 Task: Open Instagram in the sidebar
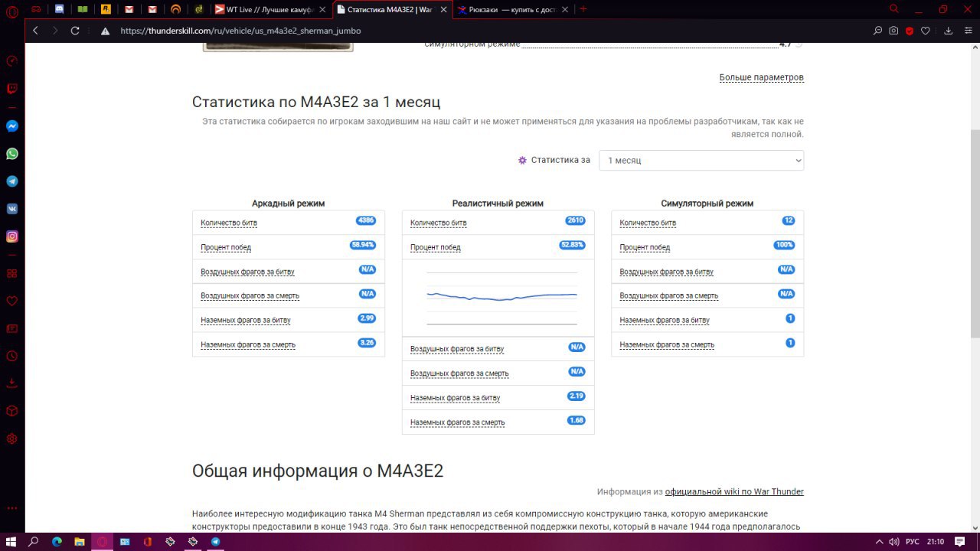[12, 236]
